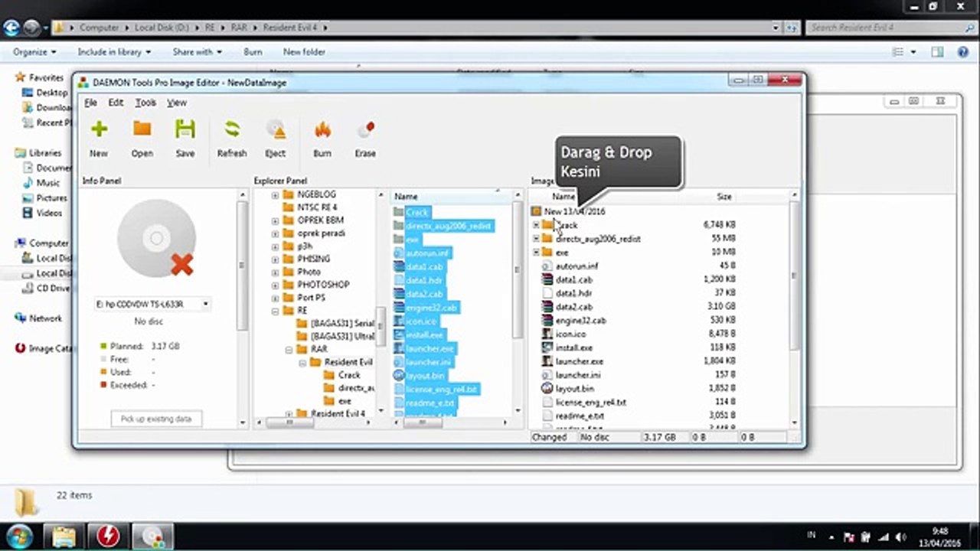Expand the NGEBLOG folder in Explorer Panel tree

tap(275, 195)
